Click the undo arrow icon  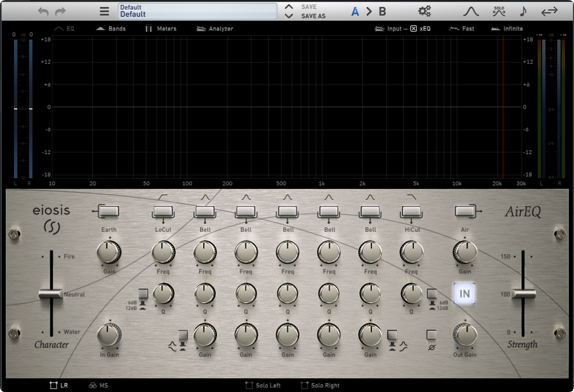coord(43,12)
